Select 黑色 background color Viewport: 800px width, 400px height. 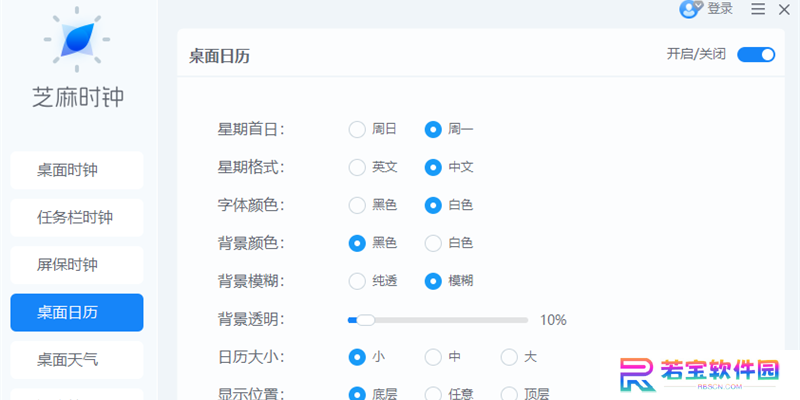(x=357, y=243)
